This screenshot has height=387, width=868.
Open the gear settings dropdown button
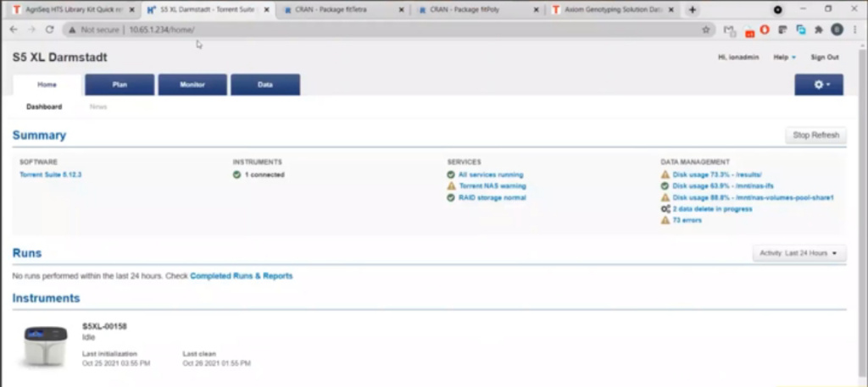pyautogui.click(x=819, y=85)
